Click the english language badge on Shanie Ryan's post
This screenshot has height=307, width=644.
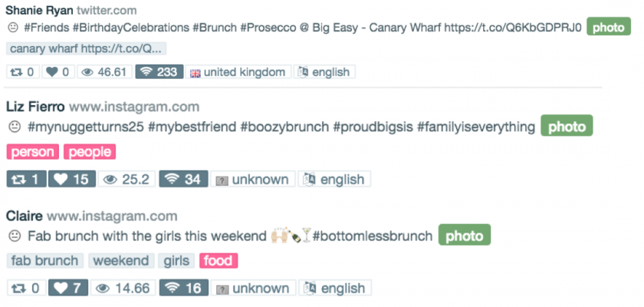point(324,72)
